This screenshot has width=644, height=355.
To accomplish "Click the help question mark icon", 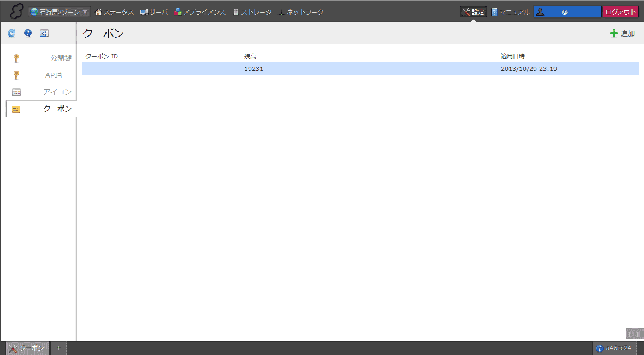I will (27, 33).
